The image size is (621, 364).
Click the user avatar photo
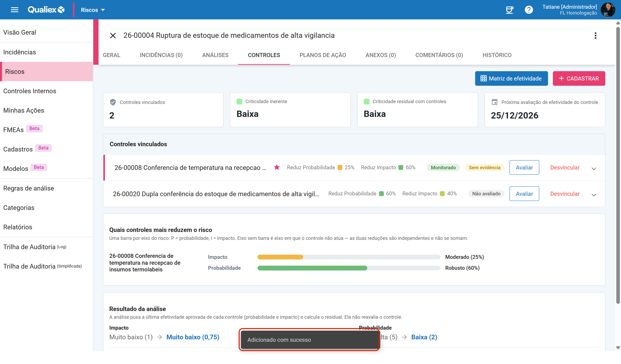608,10
